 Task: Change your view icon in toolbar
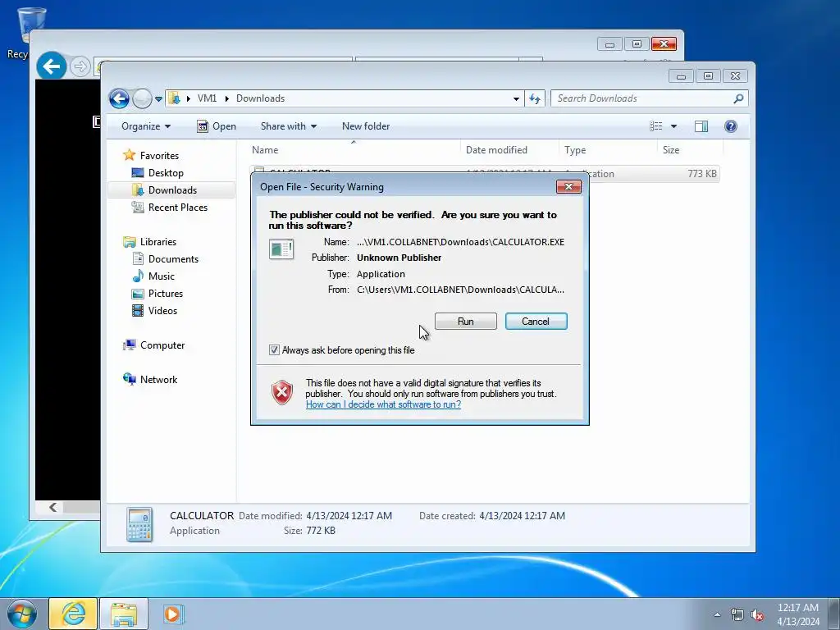click(656, 126)
